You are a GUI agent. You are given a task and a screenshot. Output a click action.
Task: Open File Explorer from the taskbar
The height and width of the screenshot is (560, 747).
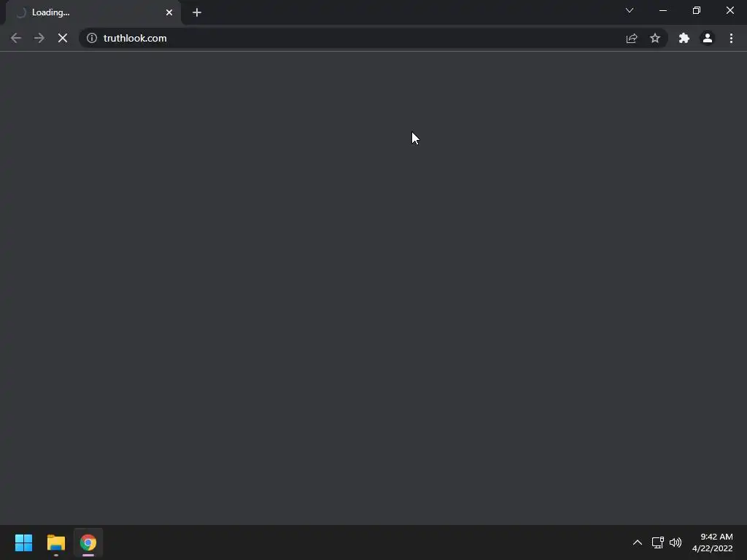(x=56, y=542)
